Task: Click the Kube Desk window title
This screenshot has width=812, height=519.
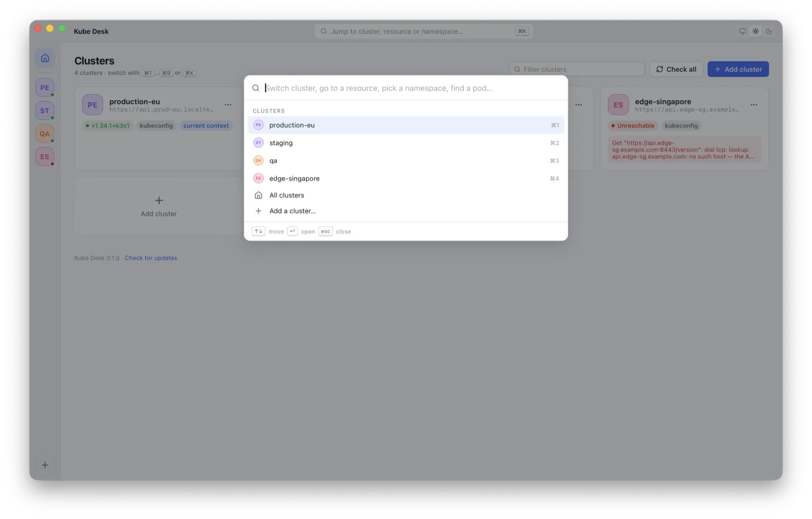Action: point(91,31)
